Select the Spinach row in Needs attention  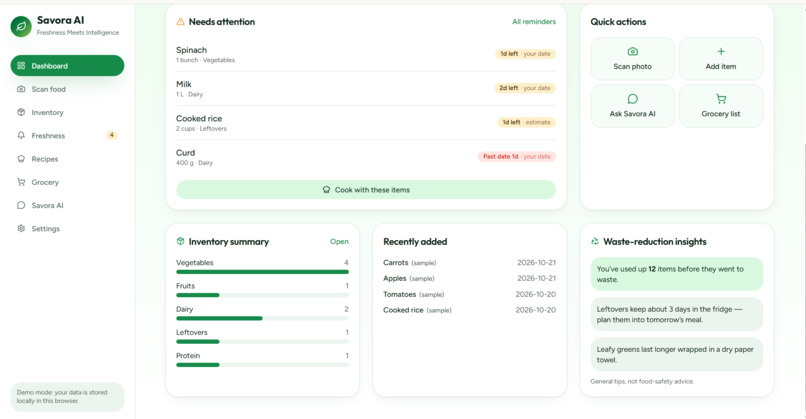(x=366, y=54)
